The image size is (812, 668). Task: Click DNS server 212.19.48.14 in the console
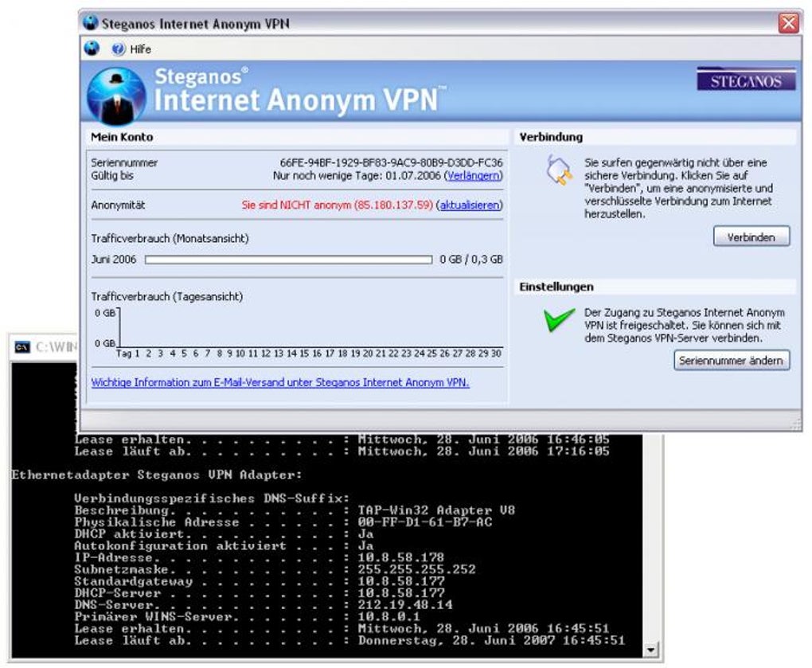[405, 605]
